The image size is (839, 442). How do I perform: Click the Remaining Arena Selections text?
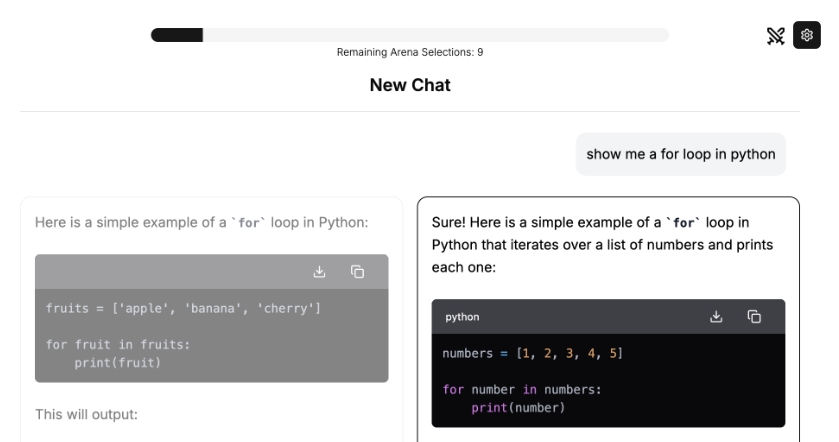point(410,52)
